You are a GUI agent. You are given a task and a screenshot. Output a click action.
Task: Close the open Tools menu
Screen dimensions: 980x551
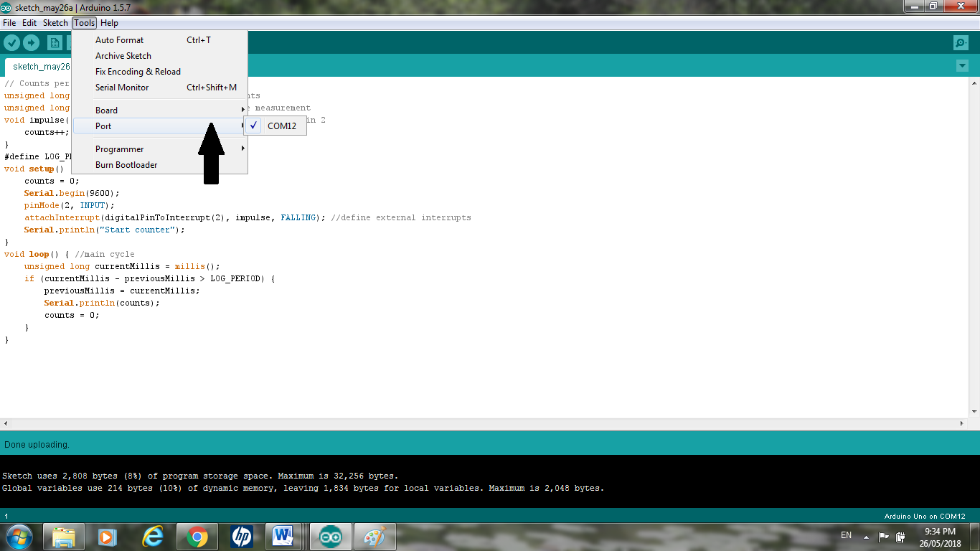tap(84, 23)
